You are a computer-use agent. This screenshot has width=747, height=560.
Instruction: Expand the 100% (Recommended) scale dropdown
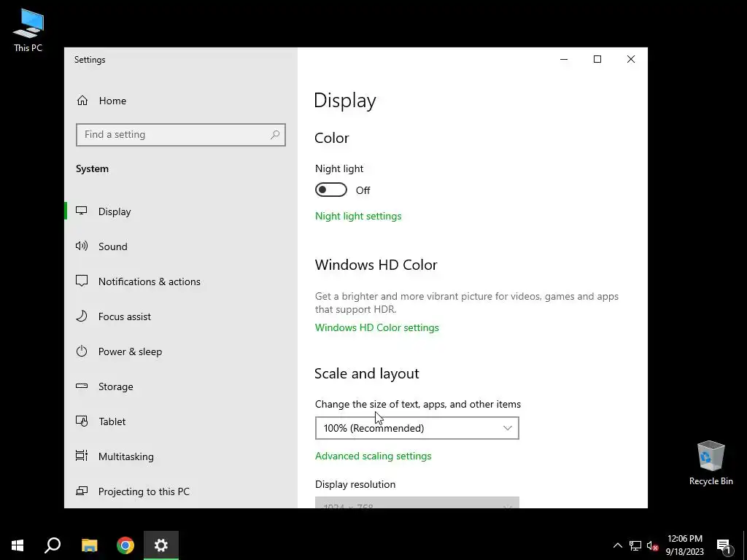[x=417, y=428]
